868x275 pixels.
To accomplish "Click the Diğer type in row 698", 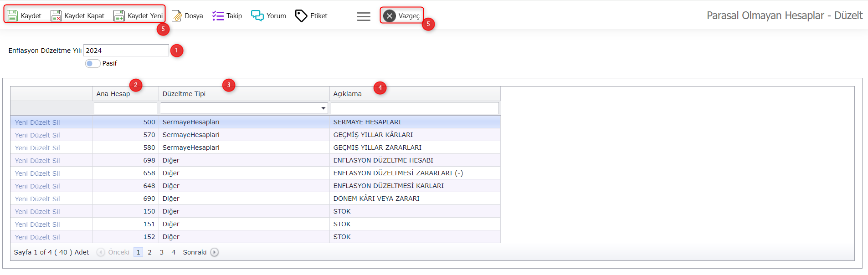I will tap(244, 160).
